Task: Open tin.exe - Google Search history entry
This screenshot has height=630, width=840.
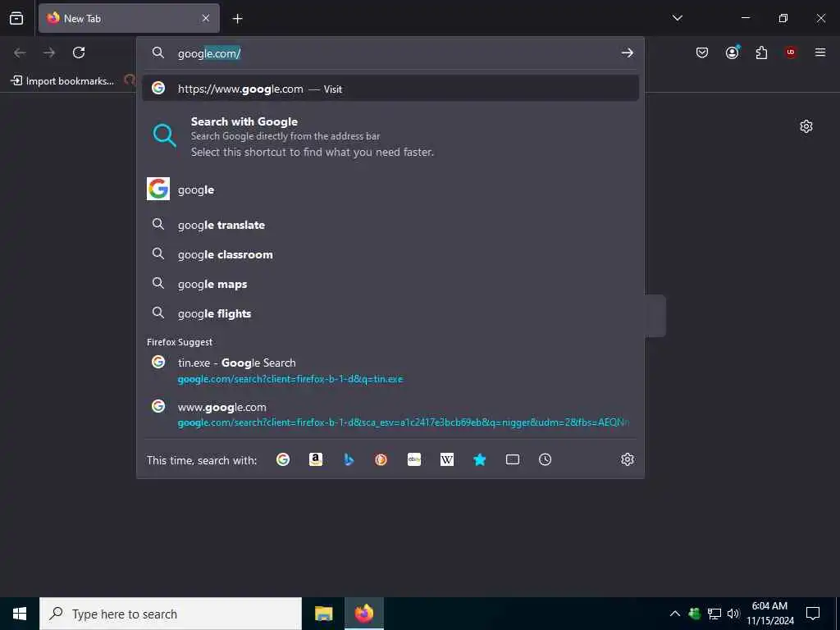Action: (x=390, y=370)
